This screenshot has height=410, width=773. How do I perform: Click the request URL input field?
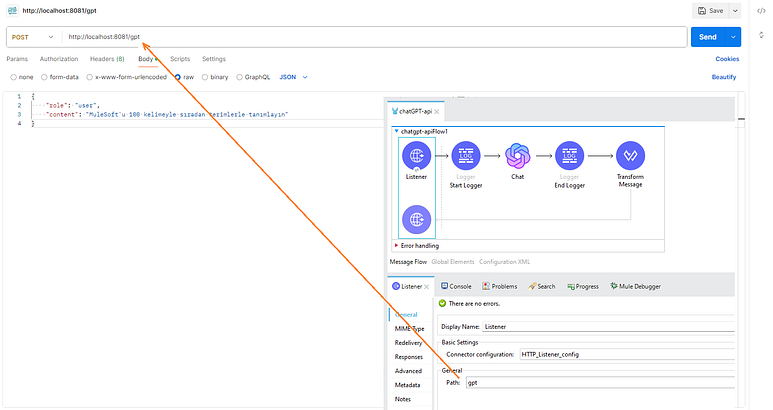(x=375, y=37)
